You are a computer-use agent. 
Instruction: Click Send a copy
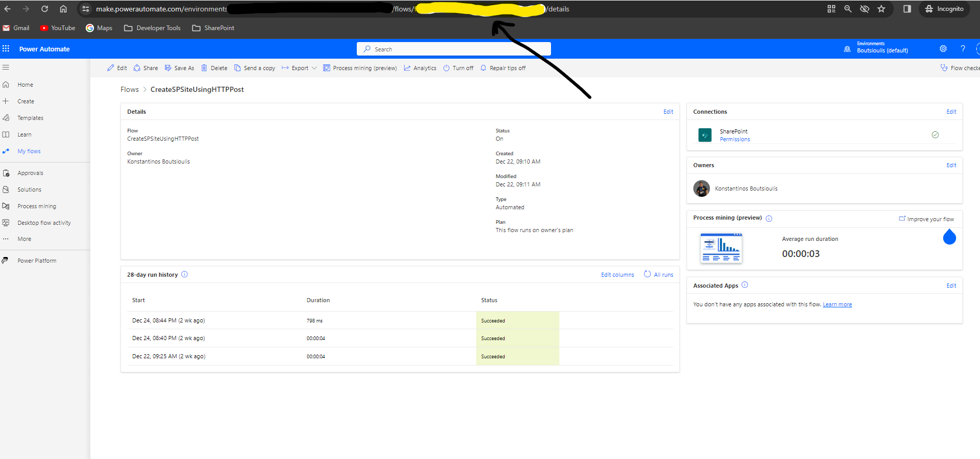pyautogui.click(x=254, y=68)
